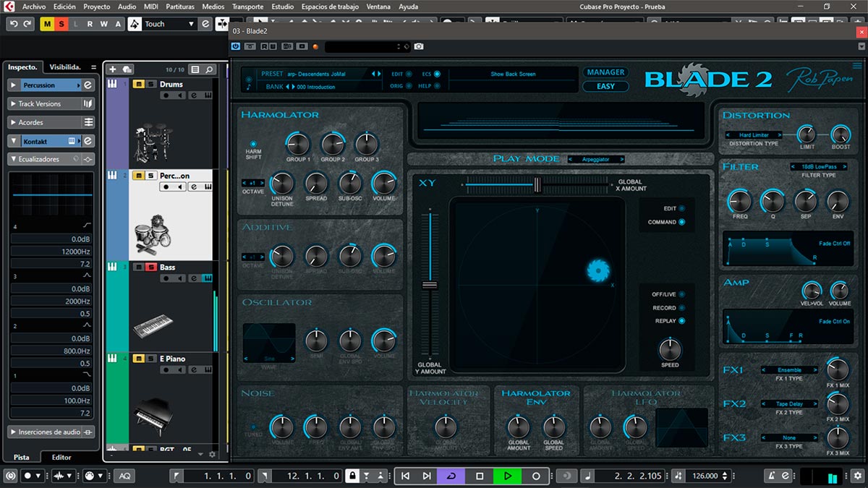Click Show Back Screen button
This screenshot has width=868, height=488.
513,74
